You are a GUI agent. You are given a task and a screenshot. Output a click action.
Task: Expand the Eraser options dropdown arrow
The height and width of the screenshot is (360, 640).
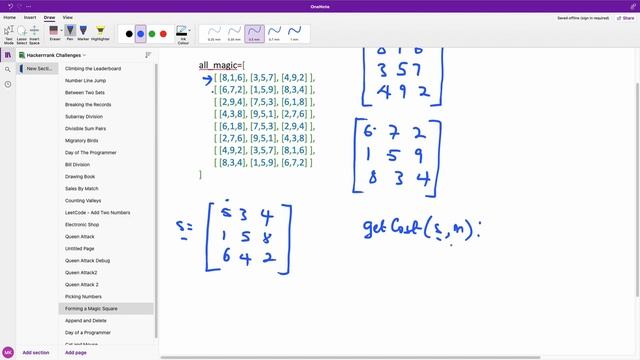pyautogui.click(x=62, y=31)
